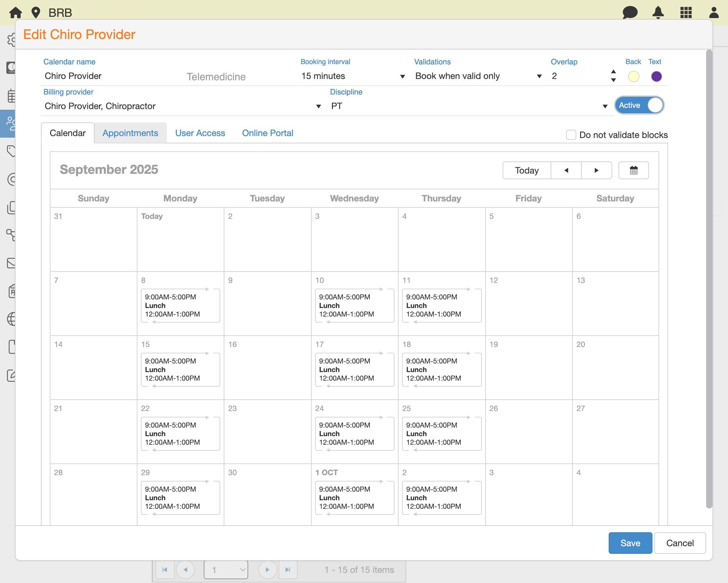Click the home icon in top bar
This screenshot has width=728, height=583.
click(16, 12)
